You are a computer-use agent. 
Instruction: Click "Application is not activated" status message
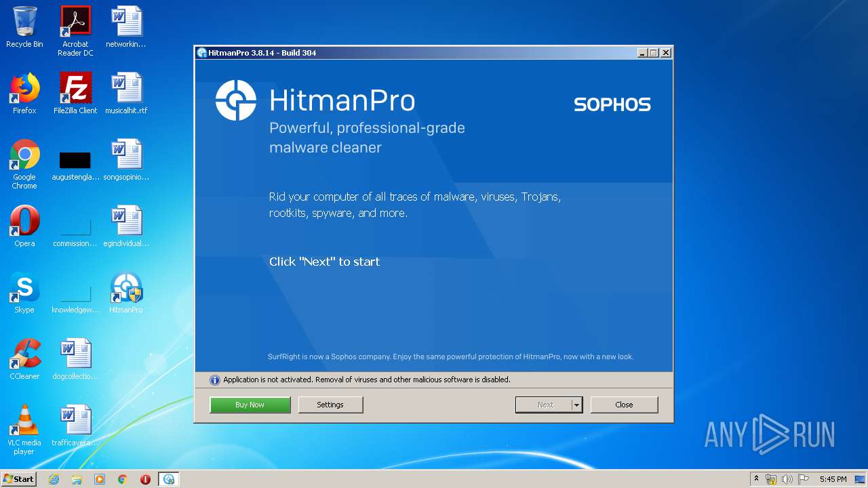tap(367, 380)
